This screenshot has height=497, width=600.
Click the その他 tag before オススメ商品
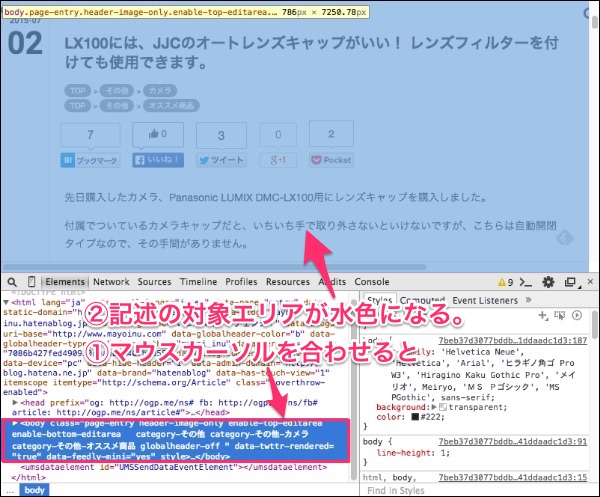point(117,106)
